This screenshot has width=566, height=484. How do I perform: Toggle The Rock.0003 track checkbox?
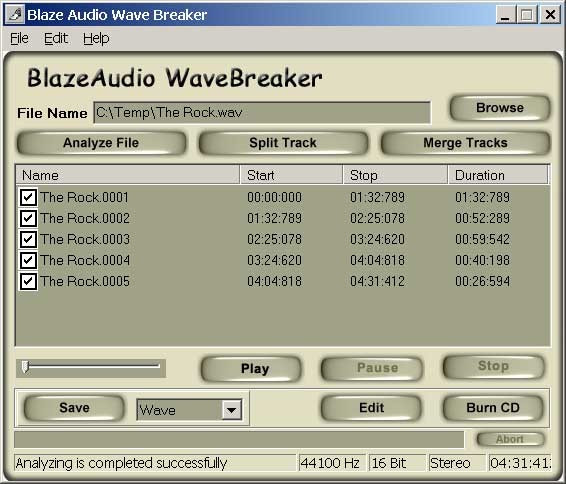[28, 239]
